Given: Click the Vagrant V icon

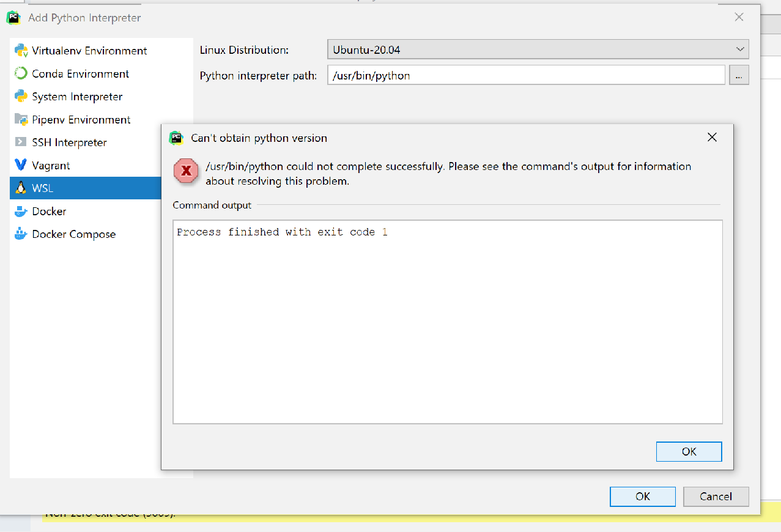Looking at the screenshot, I should (x=21, y=165).
